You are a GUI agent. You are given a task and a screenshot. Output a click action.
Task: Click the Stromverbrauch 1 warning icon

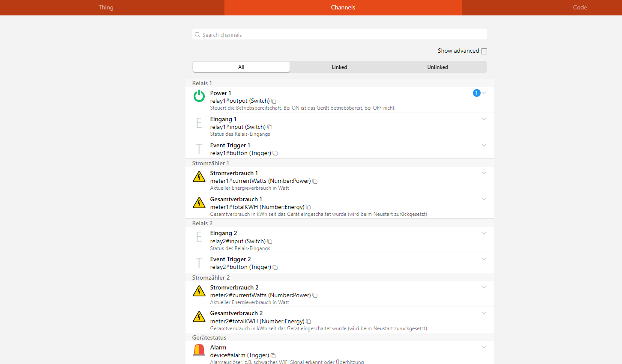tap(199, 176)
